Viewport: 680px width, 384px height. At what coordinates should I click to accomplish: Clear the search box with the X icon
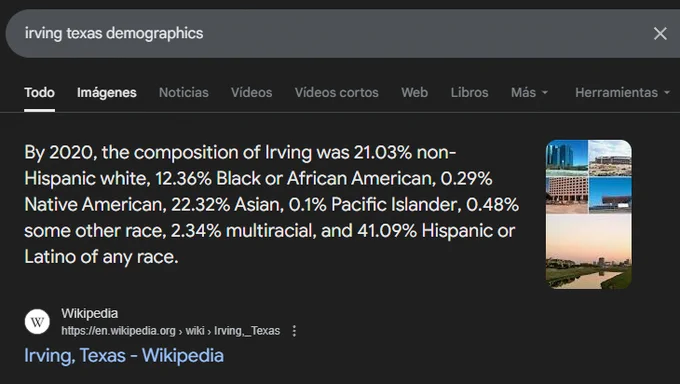660,33
